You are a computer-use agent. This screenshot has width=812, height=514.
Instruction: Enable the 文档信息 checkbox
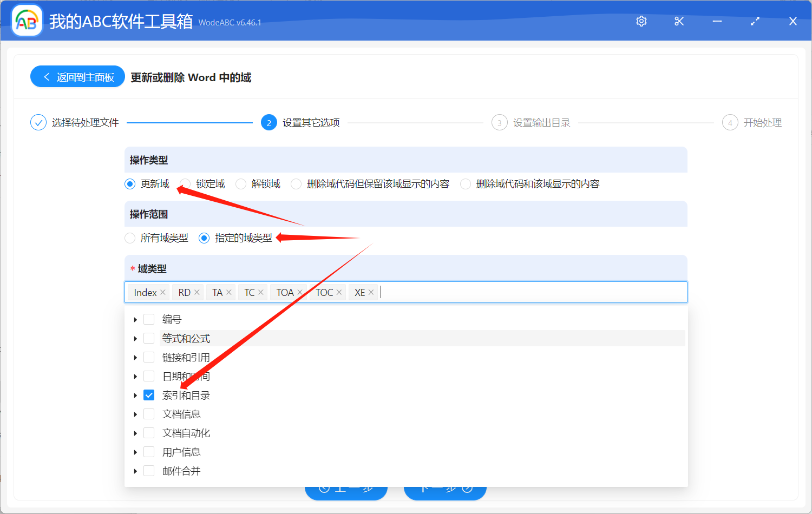149,413
